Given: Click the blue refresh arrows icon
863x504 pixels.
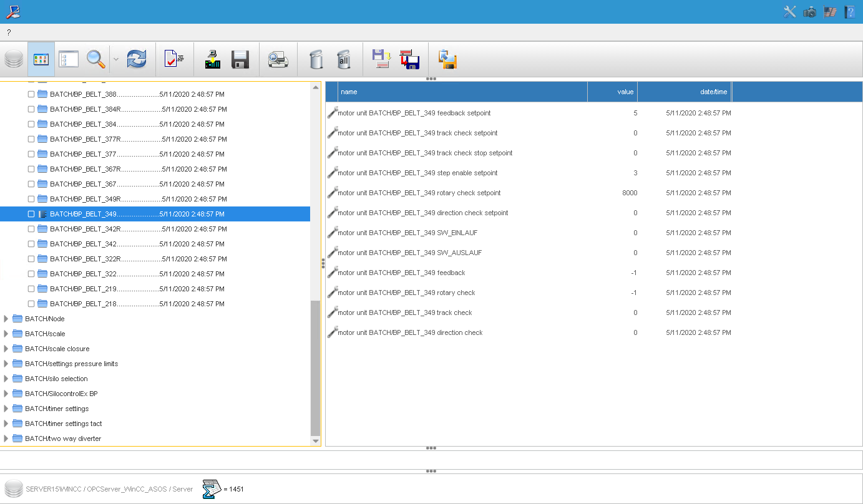Looking at the screenshot, I should click(x=137, y=59).
